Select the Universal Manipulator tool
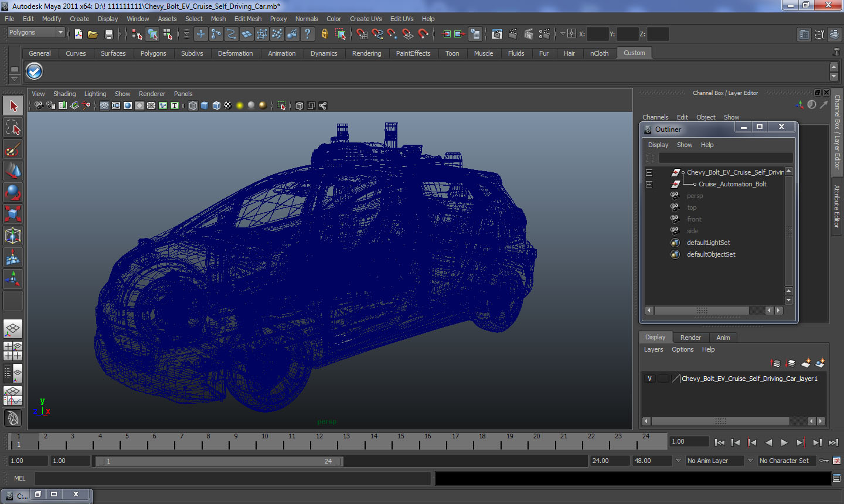Screen dimensions: 844x504 coord(13,236)
